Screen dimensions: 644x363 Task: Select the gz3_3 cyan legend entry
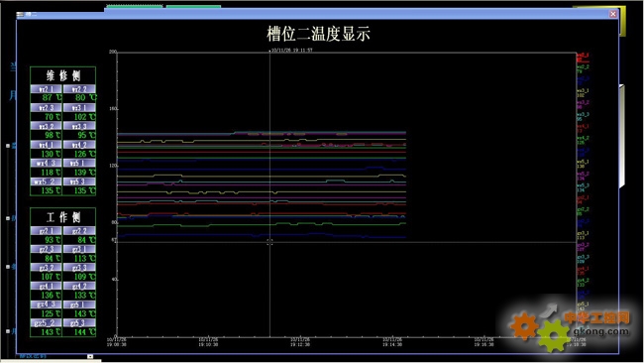[x=584, y=259]
